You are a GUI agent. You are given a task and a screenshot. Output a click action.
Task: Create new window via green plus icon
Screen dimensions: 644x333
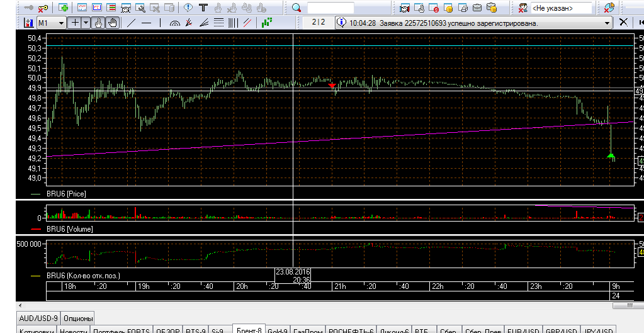pyautogui.click(x=63, y=8)
